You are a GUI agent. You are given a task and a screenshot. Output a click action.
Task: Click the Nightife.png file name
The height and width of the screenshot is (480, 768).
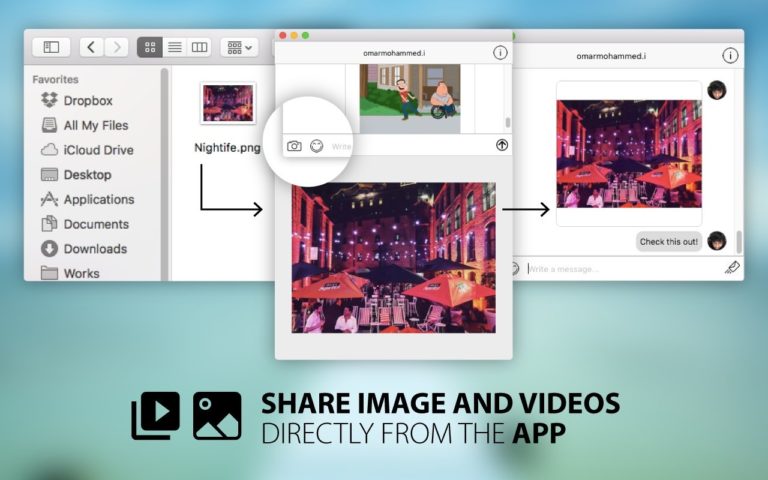[x=227, y=147]
